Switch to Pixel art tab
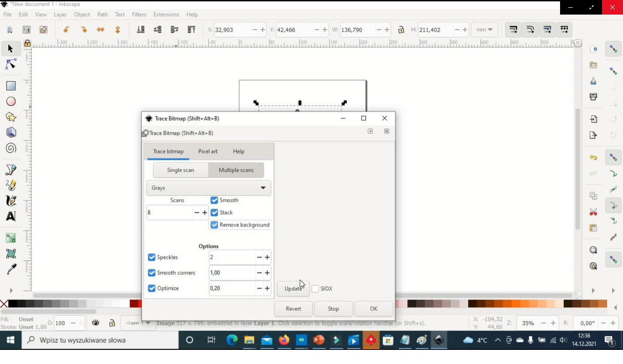Image resolution: width=623 pixels, height=364 pixels. pos(208,151)
